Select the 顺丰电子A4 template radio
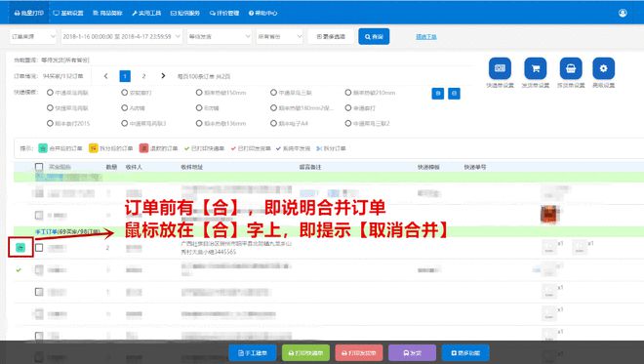 [273, 123]
